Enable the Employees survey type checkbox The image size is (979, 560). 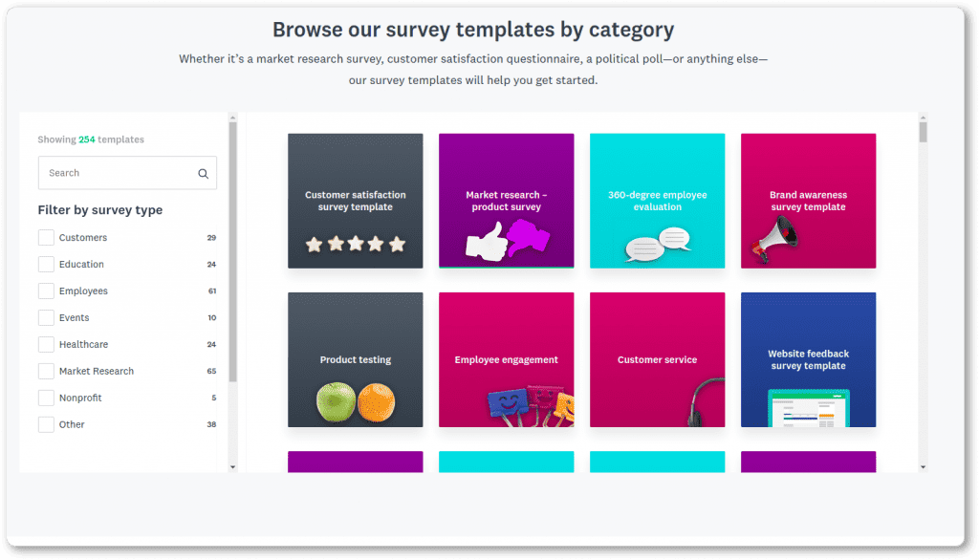46,291
